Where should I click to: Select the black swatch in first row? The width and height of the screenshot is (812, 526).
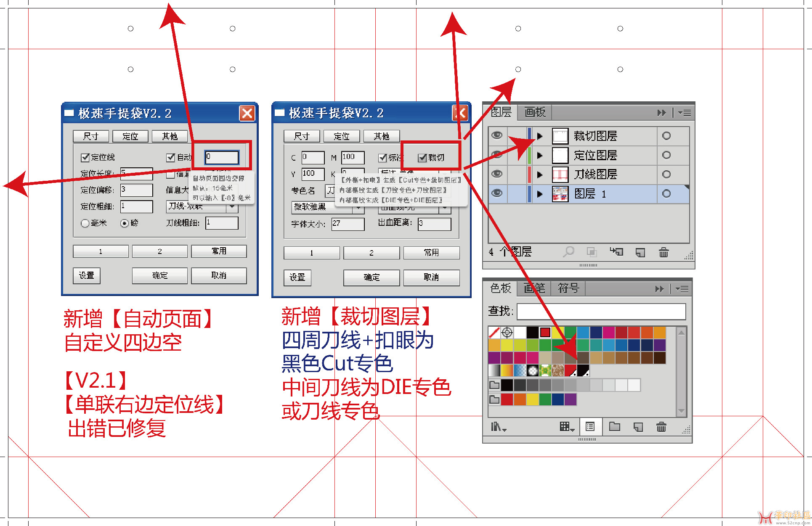click(533, 333)
